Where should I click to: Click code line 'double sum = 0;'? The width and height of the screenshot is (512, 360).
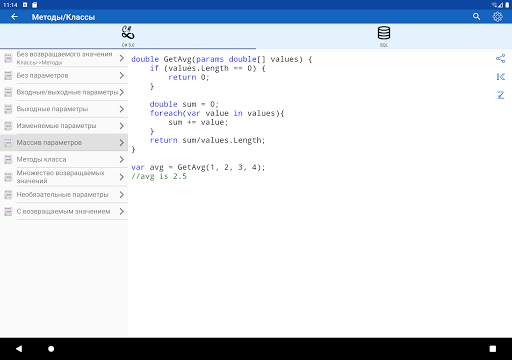pos(184,104)
